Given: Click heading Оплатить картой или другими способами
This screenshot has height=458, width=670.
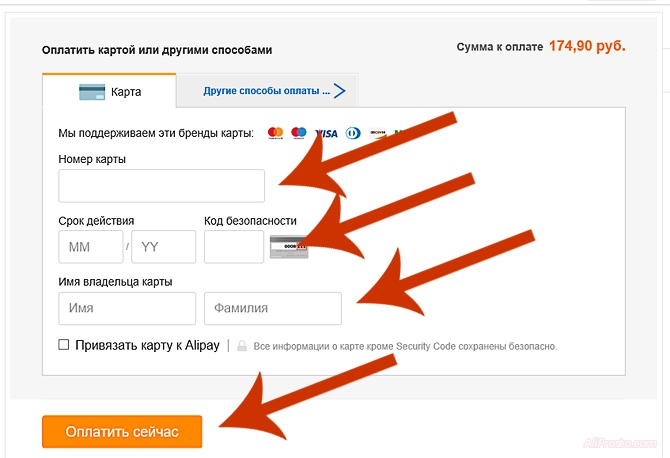Looking at the screenshot, I should (x=157, y=50).
